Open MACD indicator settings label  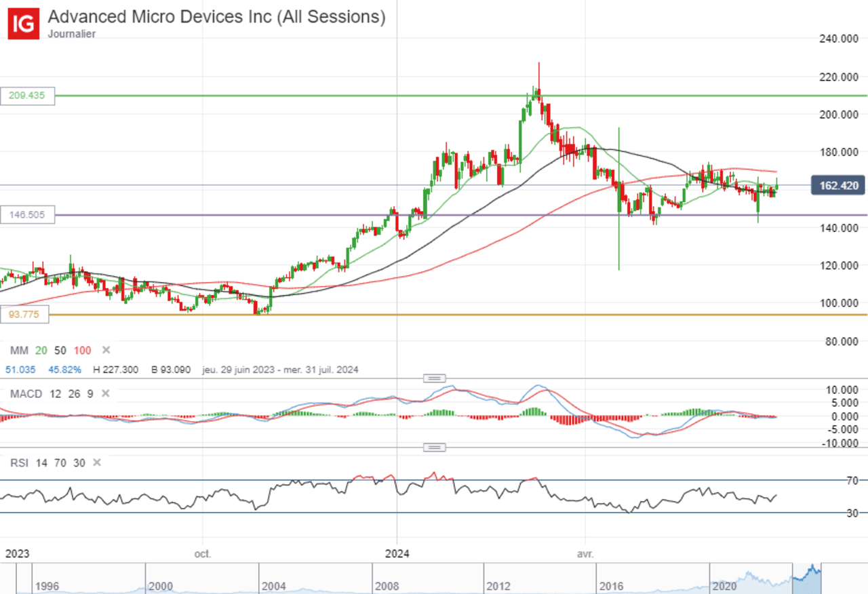[x=26, y=393]
